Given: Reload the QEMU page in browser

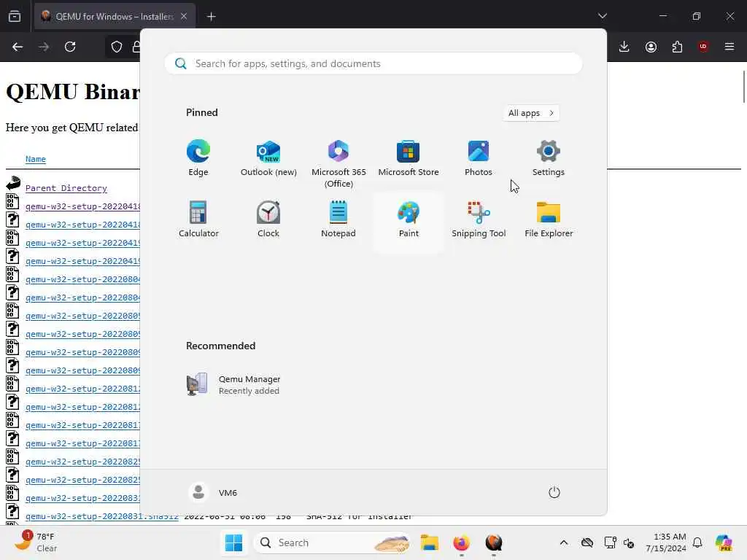Looking at the screenshot, I should pyautogui.click(x=70, y=47).
